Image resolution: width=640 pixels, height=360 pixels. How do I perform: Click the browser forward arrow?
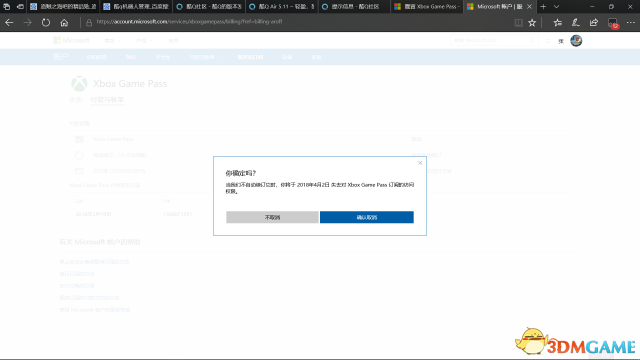coord(27,23)
